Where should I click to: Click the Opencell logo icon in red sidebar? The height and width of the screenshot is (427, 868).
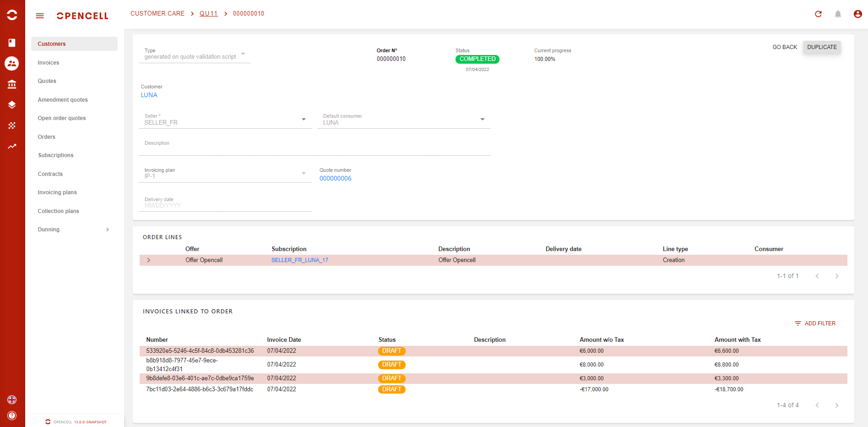pos(12,15)
